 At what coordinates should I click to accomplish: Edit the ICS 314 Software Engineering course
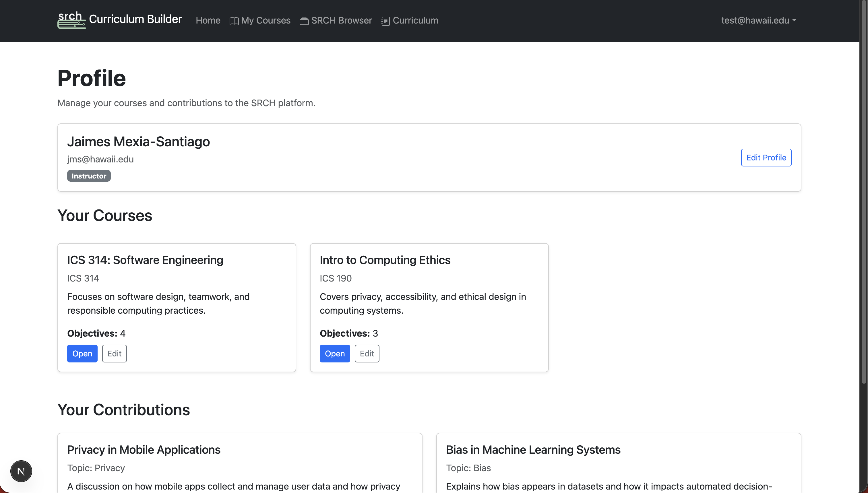click(x=114, y=354)
